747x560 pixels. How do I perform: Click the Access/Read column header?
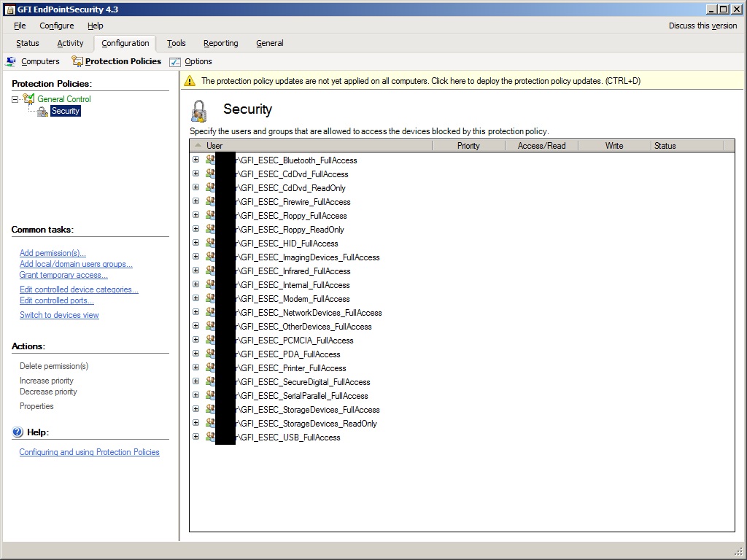pos(542,146)
